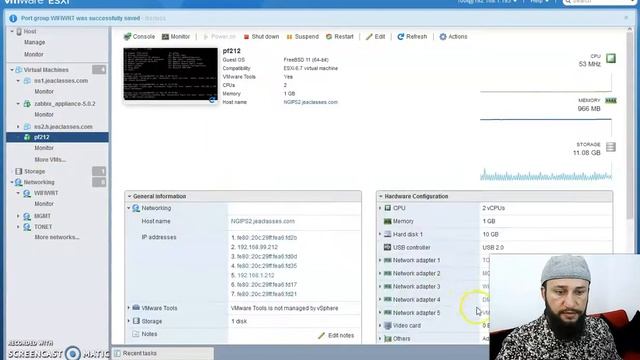640x360 pixels.
Task: Expand Network adapter 2 details
Action: click(x=380, y=273)
